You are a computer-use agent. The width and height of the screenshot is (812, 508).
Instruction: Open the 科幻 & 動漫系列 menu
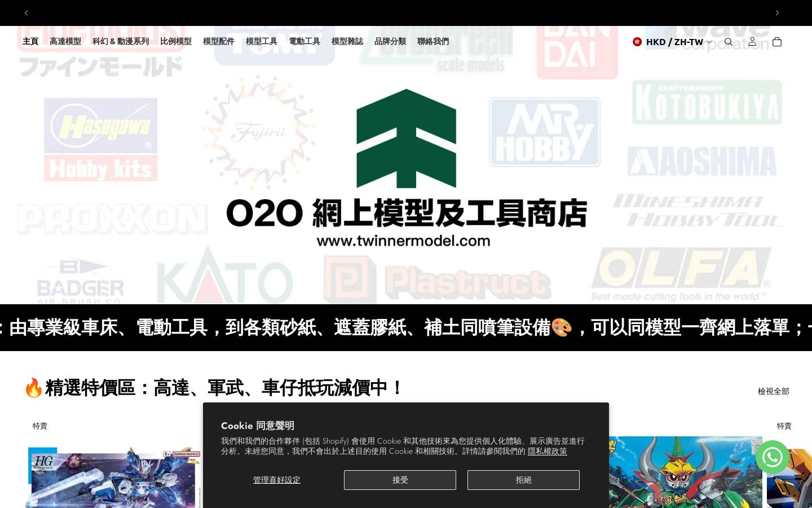[121, 41]
